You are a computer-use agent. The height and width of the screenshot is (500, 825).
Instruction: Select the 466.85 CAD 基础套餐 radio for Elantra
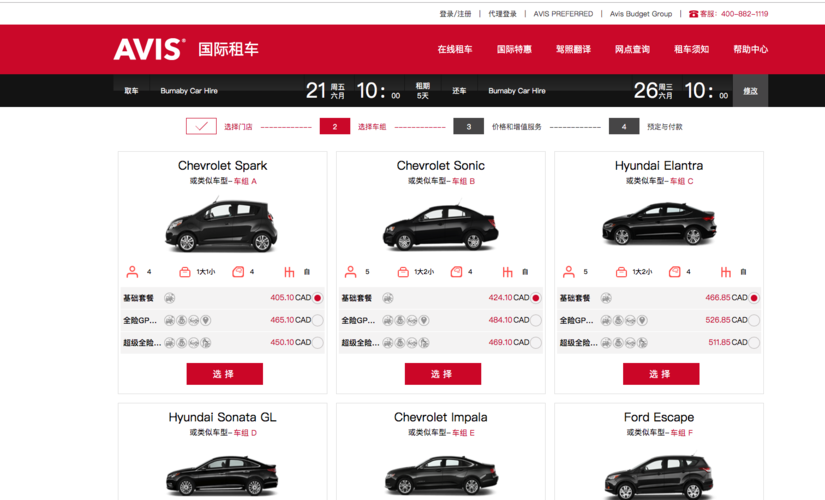pos(754,298)
